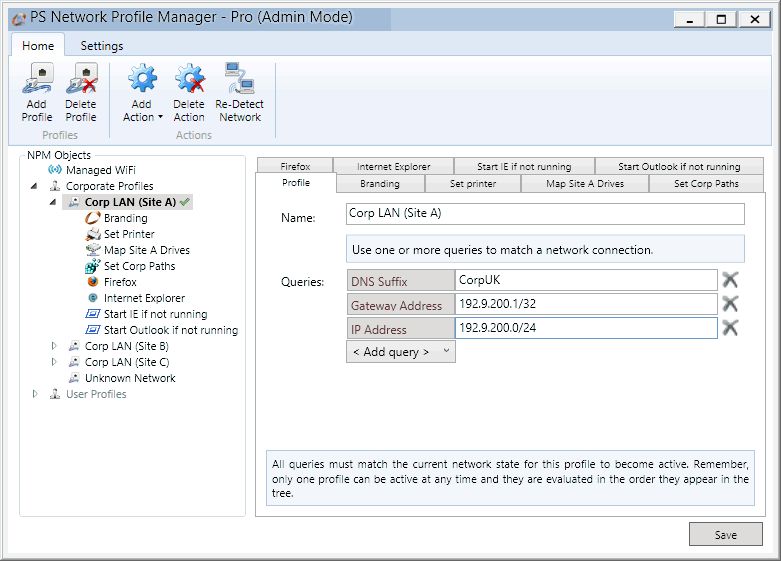Select Map Site A Drives text in tree
The image size is (781, 561).
147,250
